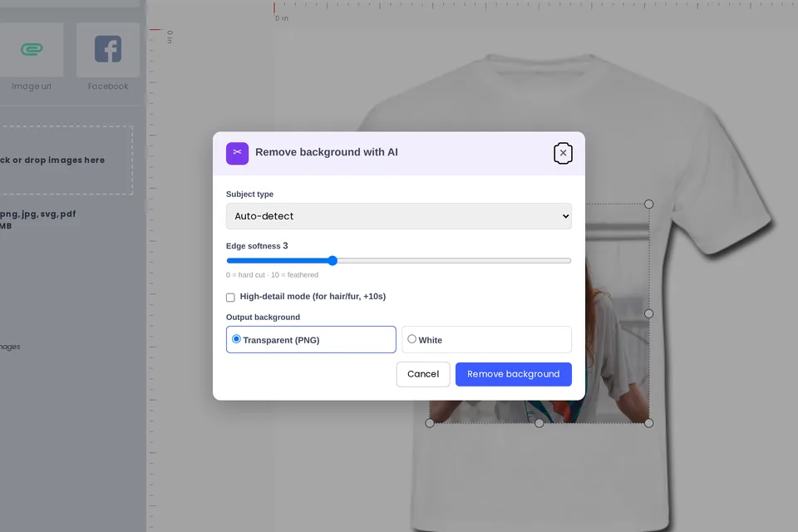Select Transparent (PNG) output background
Screen dimensions: 798x532
click(x=311, y=339)
